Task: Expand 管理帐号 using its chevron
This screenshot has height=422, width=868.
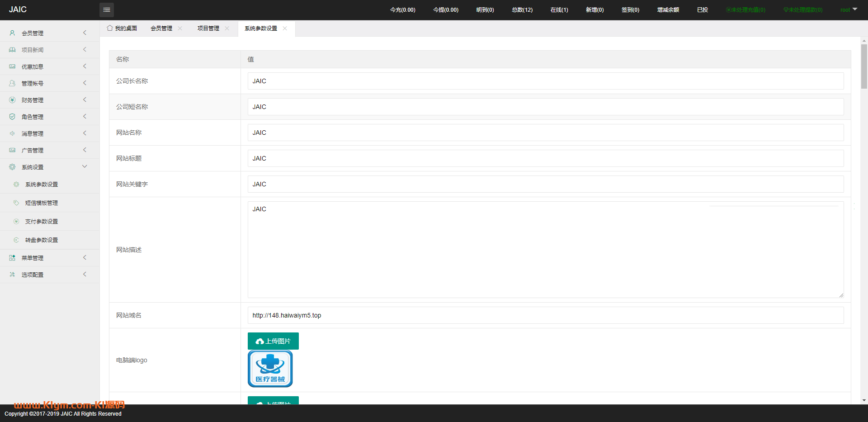Action: [x=85, y=83]
